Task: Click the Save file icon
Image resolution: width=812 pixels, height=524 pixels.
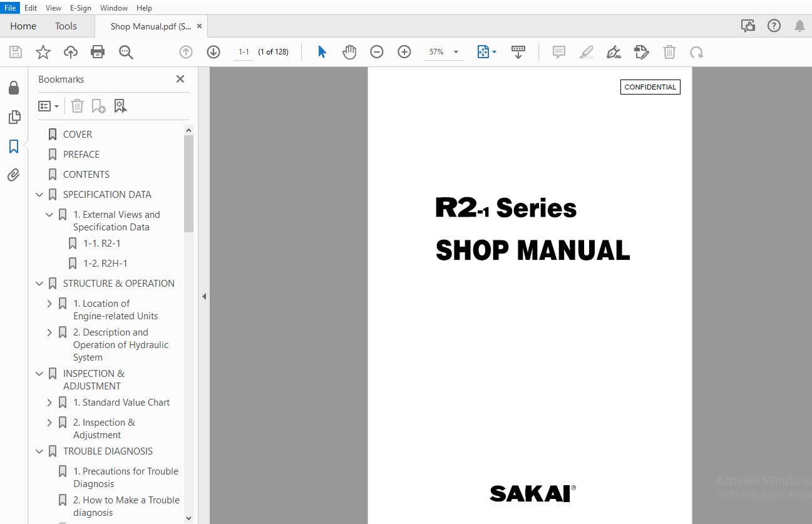Action: (x=16, y=52)
